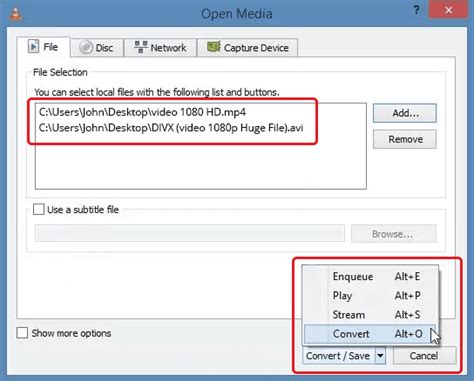
Task: Click the File tab play-file icon
Action: click(33, 46)
